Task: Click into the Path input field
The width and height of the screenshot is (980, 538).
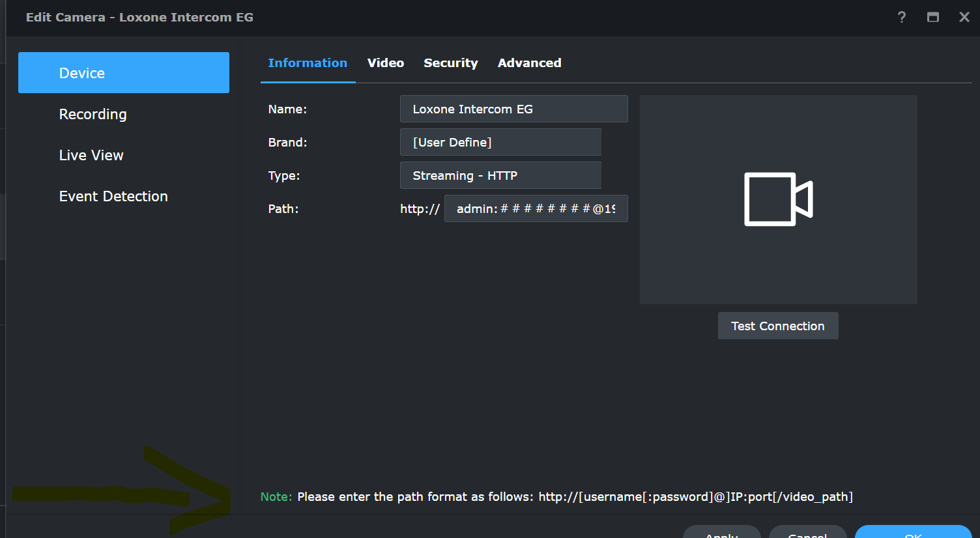Action: tap(536, 208)
